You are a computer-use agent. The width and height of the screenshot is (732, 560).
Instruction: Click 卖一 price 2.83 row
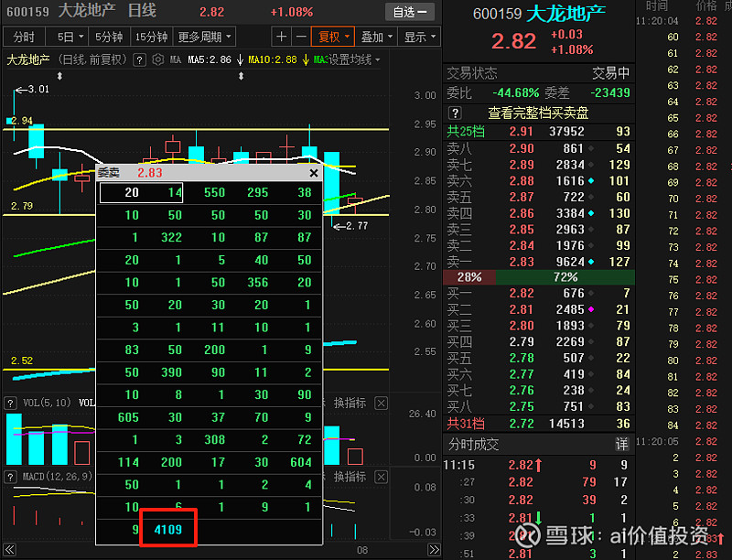tap(538, 262)
